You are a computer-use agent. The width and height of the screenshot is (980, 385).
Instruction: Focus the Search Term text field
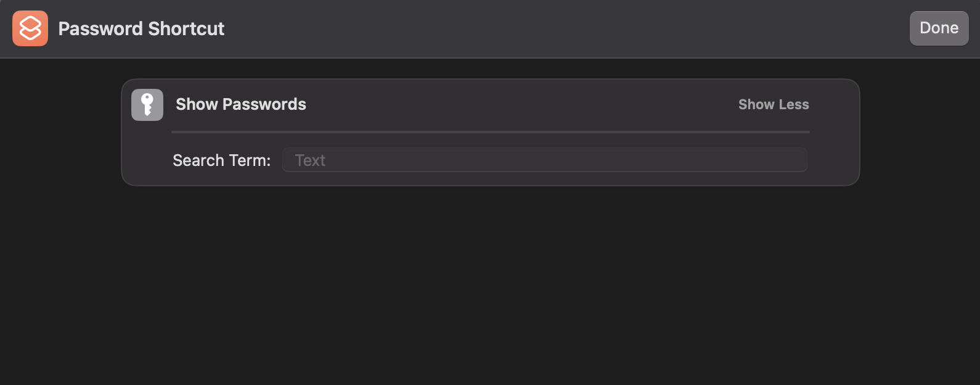click(544, 160)
